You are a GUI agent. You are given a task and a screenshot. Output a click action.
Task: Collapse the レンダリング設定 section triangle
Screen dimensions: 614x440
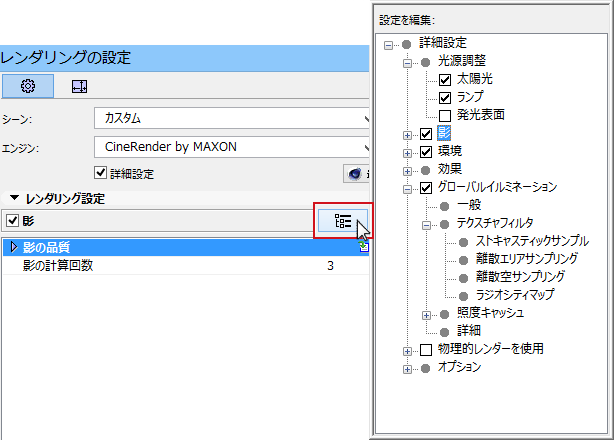pyautogui.click(x=14, y=198)
